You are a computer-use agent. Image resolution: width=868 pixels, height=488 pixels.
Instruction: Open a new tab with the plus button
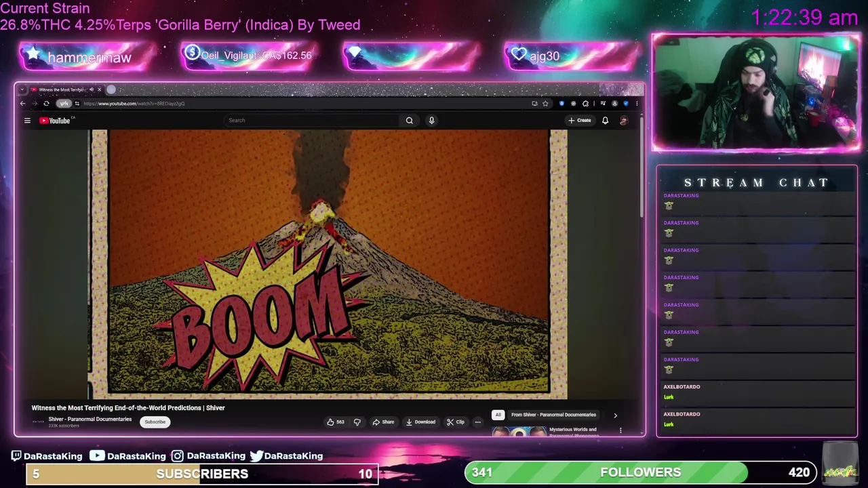(111, 89)
